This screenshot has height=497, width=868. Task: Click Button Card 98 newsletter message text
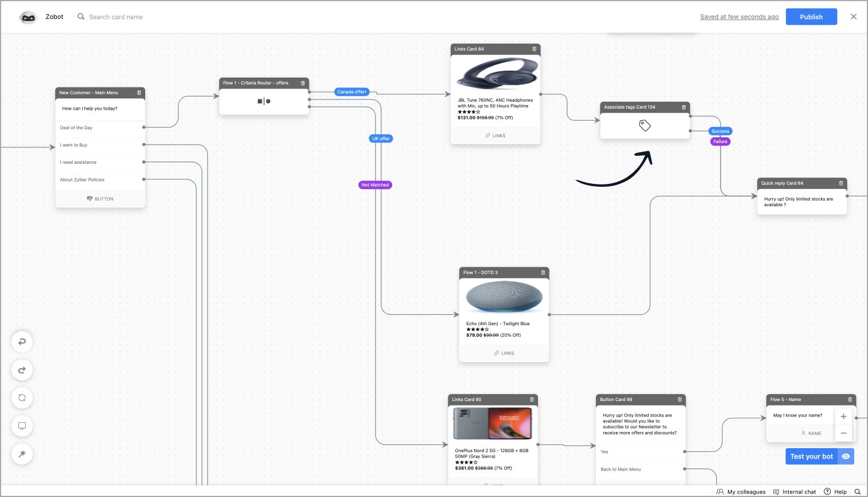(640, 424)
